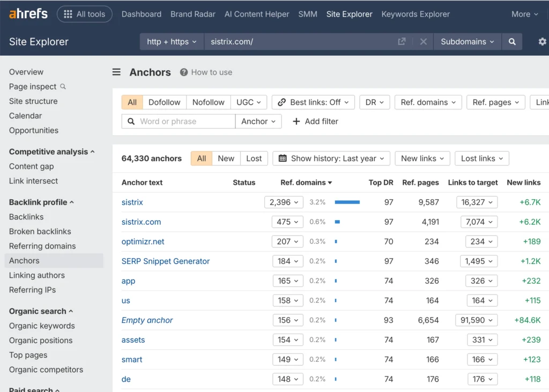The image size is (549, 392).
Task: Open the Ref. domains filter dropdown
Action: tap(428, 102)
